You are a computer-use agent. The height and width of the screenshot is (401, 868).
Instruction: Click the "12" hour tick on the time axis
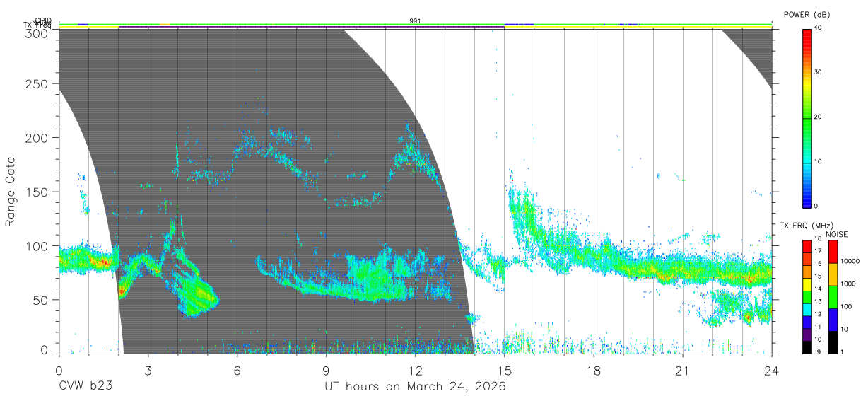tap(415, 370)
